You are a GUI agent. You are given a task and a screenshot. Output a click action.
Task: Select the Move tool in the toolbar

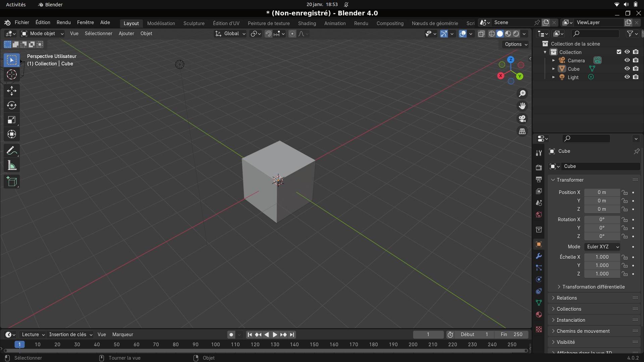(12, 91)
